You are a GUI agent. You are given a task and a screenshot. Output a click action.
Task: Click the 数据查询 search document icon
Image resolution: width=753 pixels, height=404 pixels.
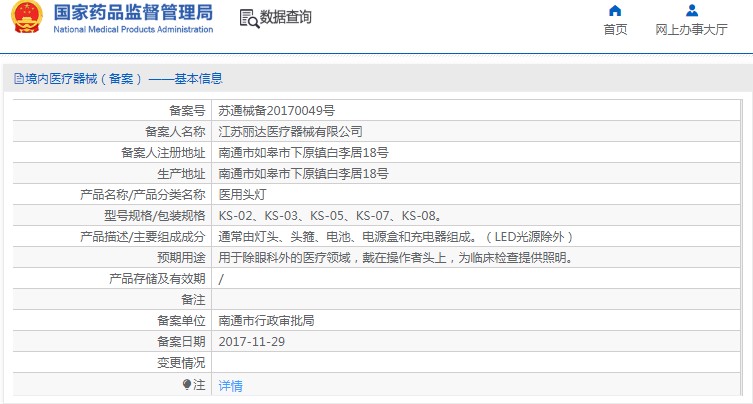pyautogui.click(x=248, y=18)
